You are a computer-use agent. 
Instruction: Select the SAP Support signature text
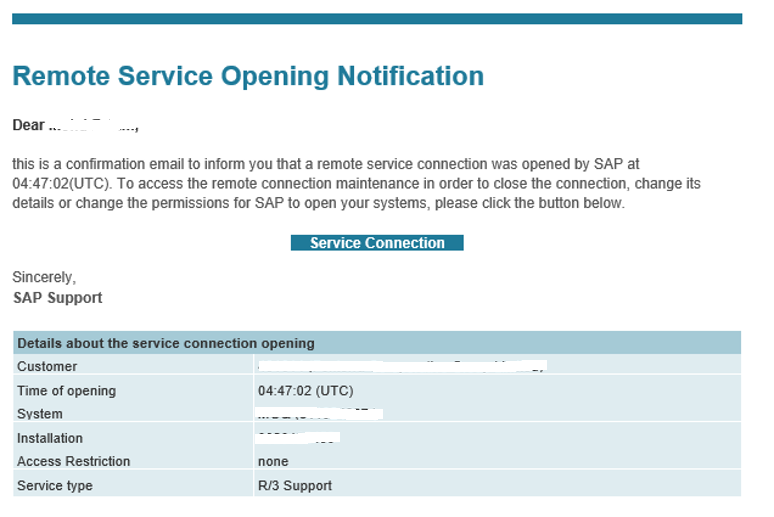click(x=57, y=298)
